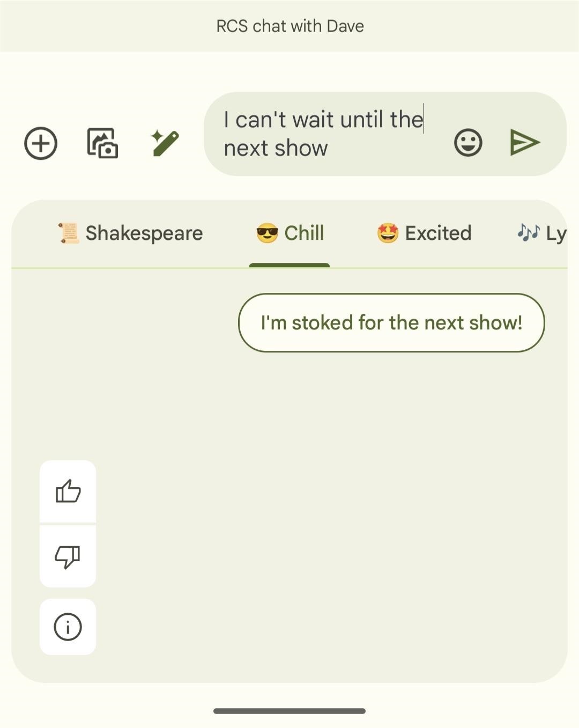This screenshot has height=728, width=579.
Task: Open the info icon for suggestions
Action: click(68, 627)
